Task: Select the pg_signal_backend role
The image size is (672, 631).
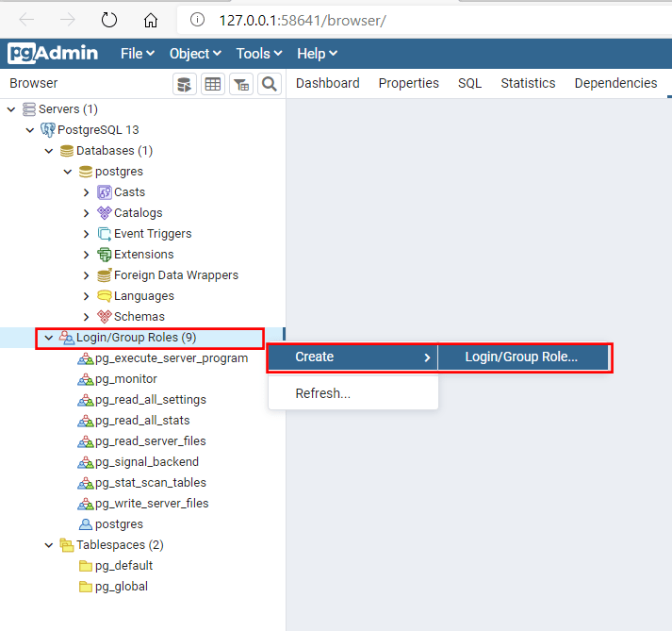Action: pos(147,462)
